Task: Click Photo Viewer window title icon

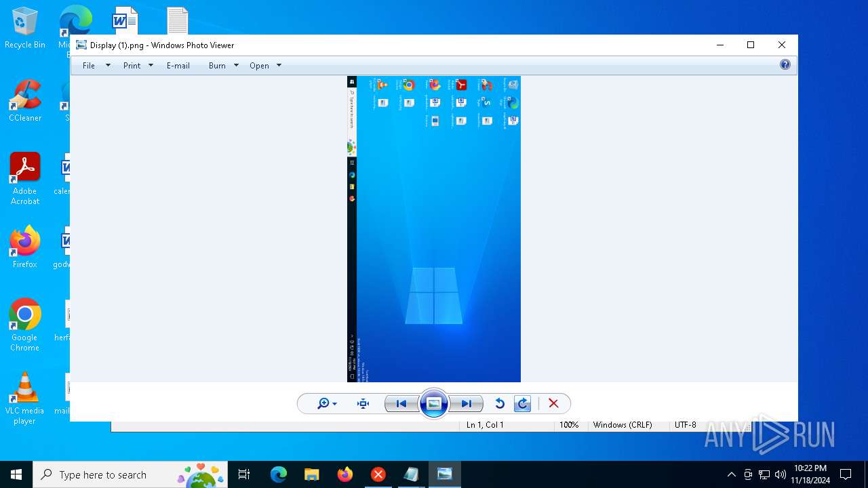Action: (81, 45)
